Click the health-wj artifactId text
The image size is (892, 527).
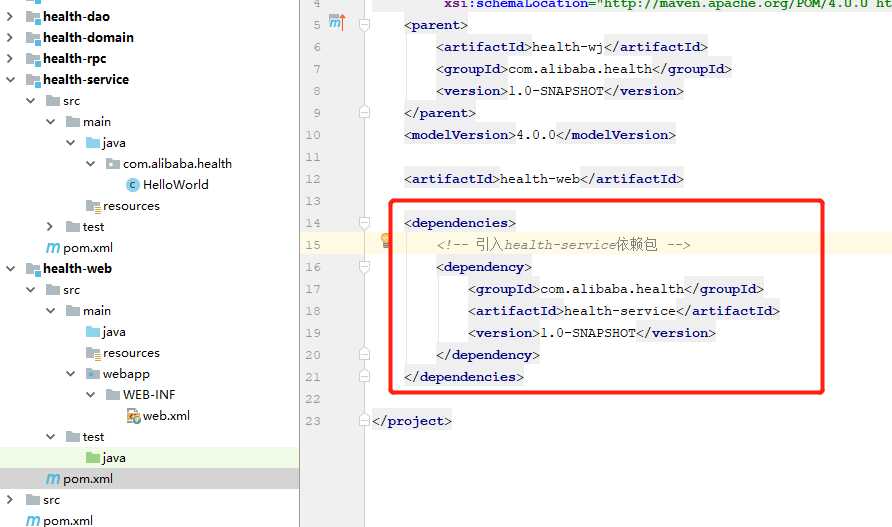pyautogui.click(x=567, y=47)
